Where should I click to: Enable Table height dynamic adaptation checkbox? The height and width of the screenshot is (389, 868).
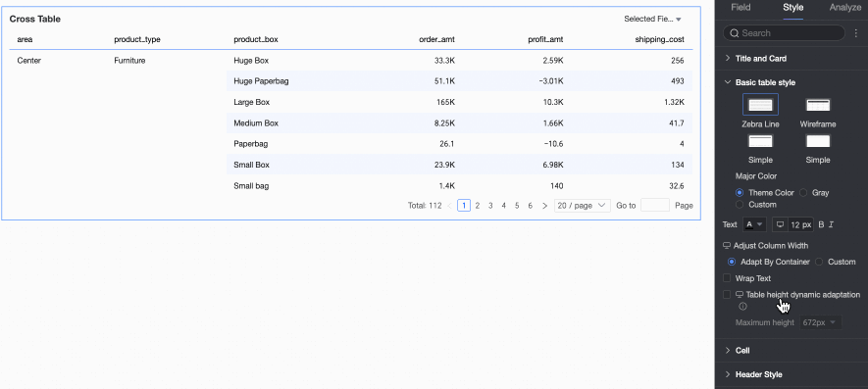coord(727,294)
